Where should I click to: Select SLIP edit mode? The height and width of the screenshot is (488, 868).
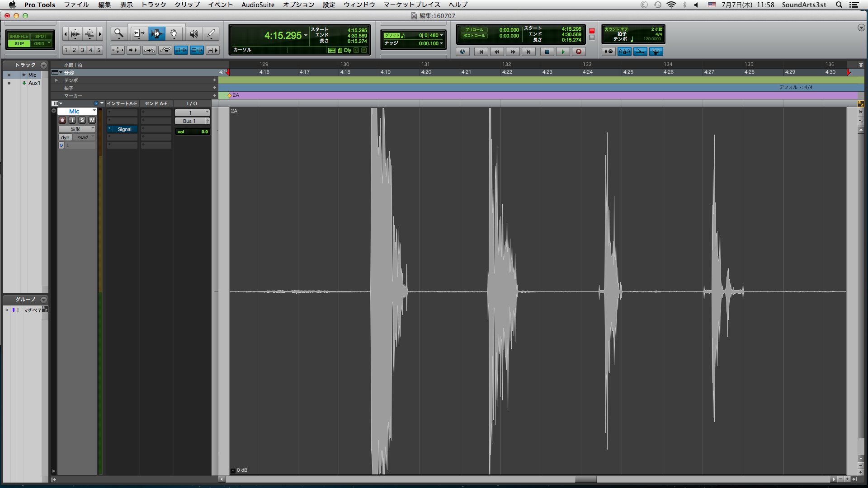click(19, 44)
